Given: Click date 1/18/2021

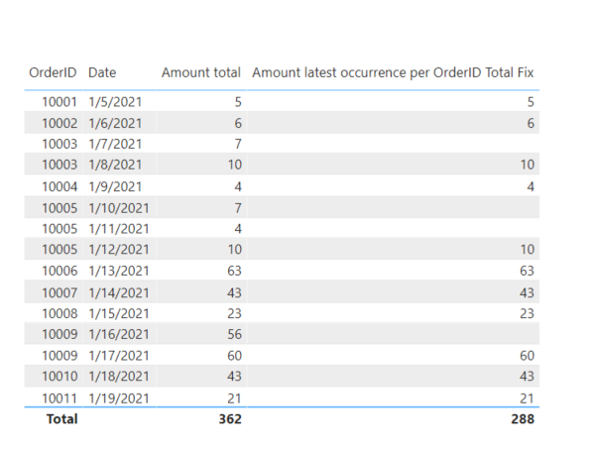Looking at the screenshot, I should pyautogui.click(x=119, y=376).
